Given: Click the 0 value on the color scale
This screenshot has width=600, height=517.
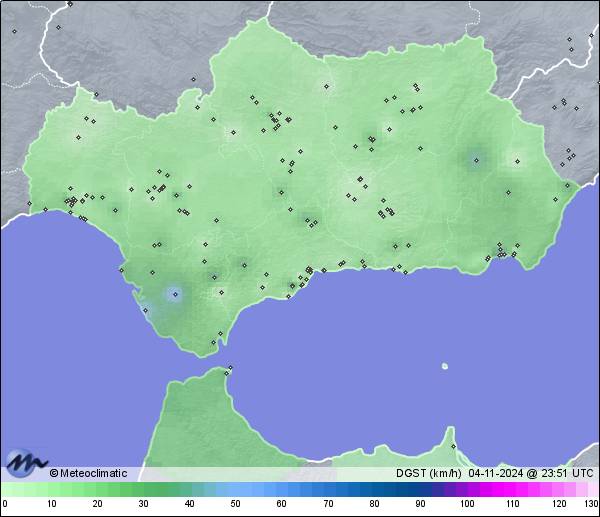Looking at the screenshot, I should click(5, 504).
